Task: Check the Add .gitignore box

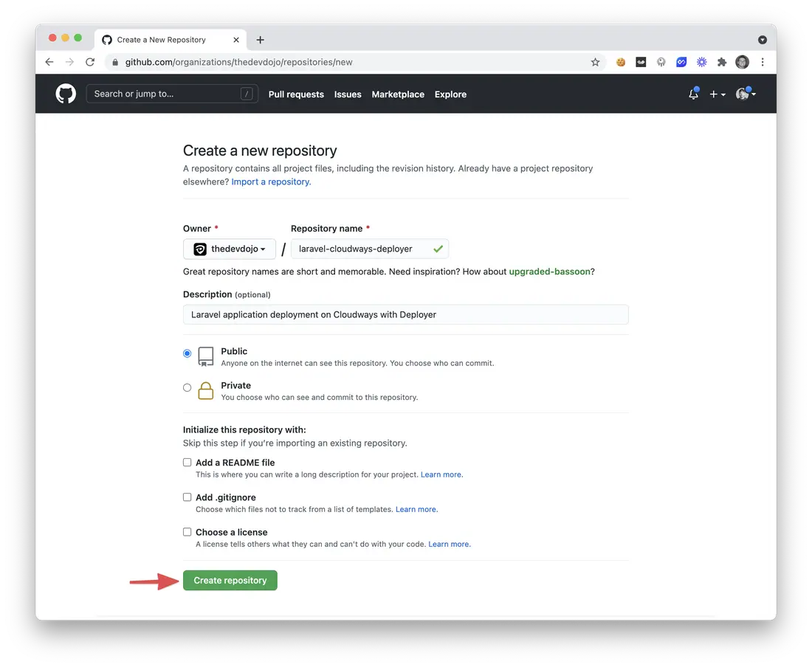Action: tap(187, 497)
